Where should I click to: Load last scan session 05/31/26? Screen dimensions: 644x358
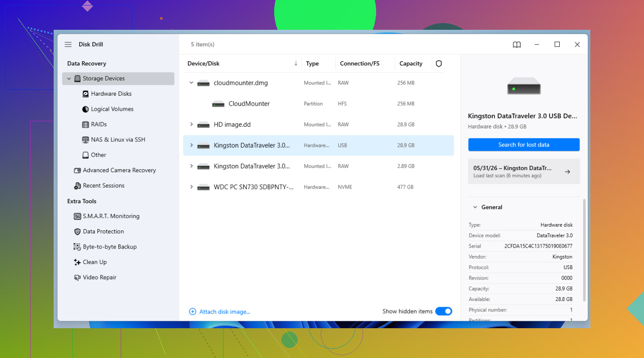(x=524, y=172)
